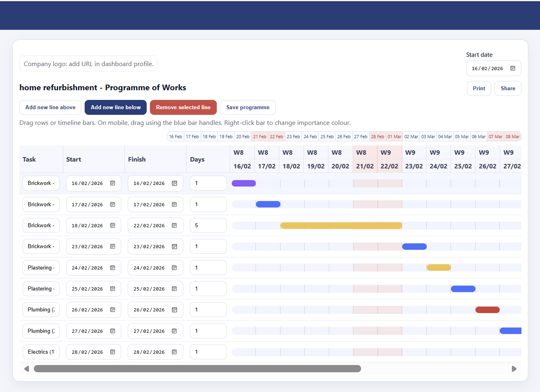The image size is (540, 392).
Task: Select the red Plumbing timeline bar
Action: pos(487,310)
